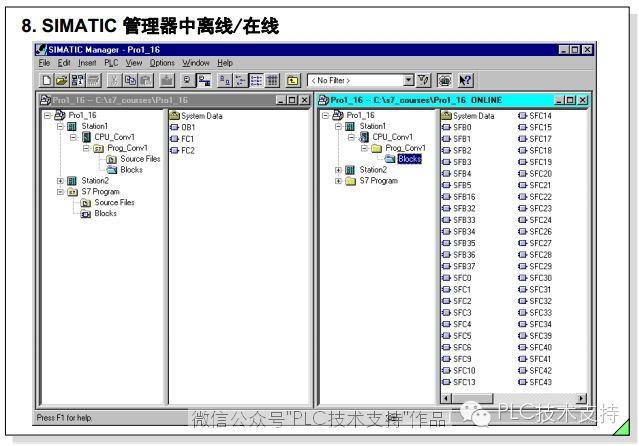Screen dimensions: 639x446
Task: Expand Station2 node in ONLINE window
Action: [338, 170]
